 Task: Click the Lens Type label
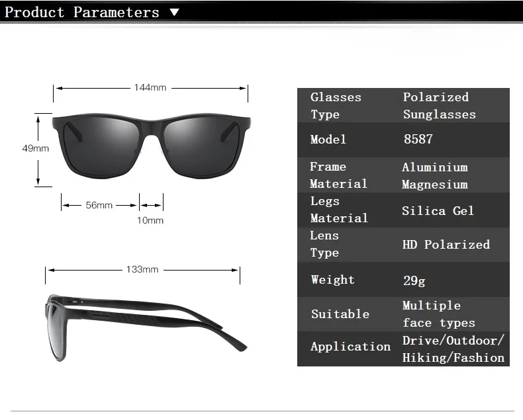[324, 244]
